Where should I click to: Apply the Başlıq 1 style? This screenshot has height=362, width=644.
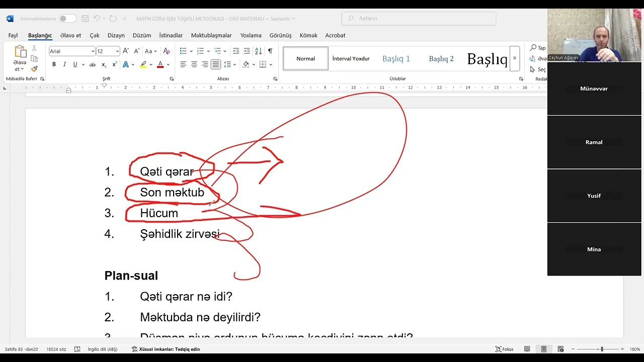[x=396, y=58]
